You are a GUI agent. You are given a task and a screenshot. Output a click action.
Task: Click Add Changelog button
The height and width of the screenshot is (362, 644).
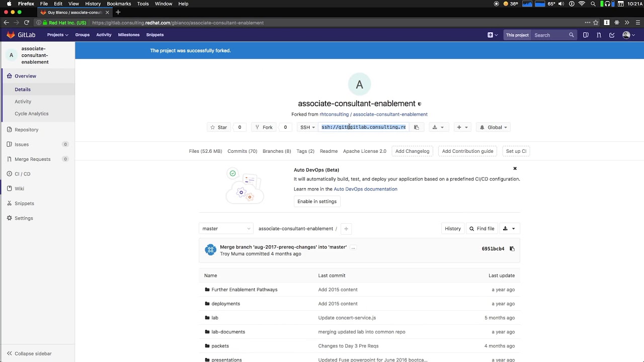click(x=412, y=151)
